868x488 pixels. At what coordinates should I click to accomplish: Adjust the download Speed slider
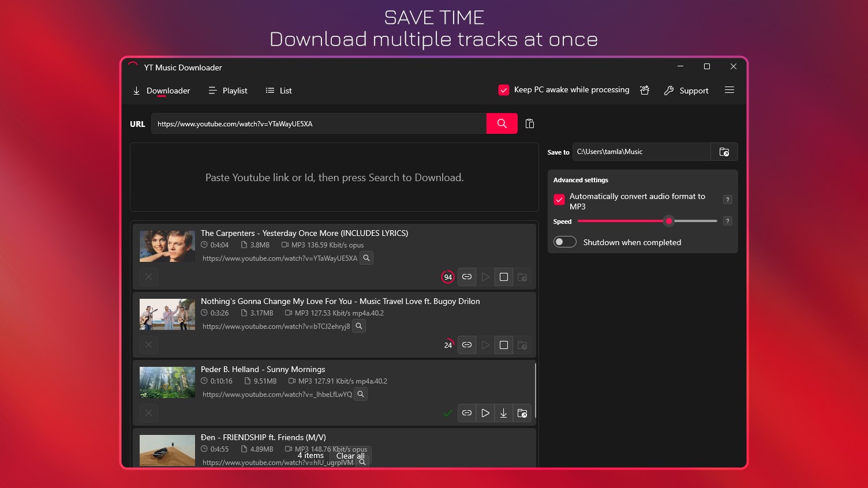[x=668, y=221]
